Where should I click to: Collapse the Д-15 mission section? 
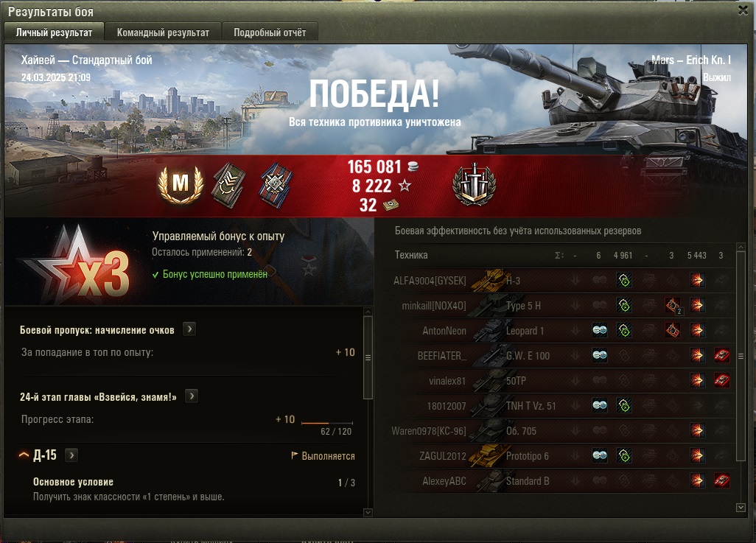(x=24, y=455)
